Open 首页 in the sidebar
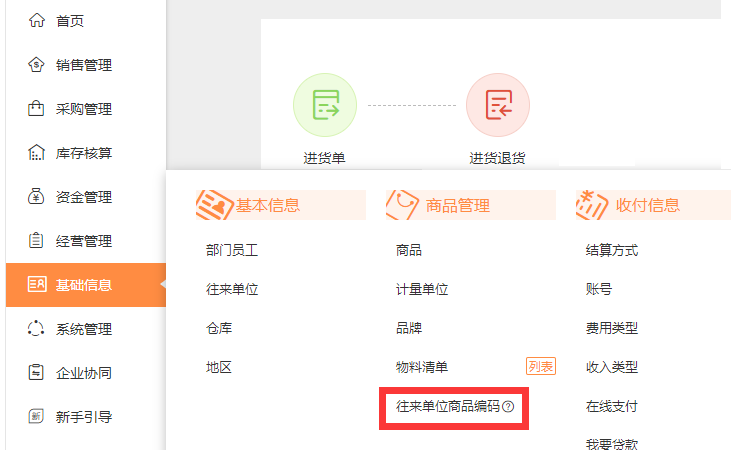This screenshot has height=450, width=731. pos(69,21)
